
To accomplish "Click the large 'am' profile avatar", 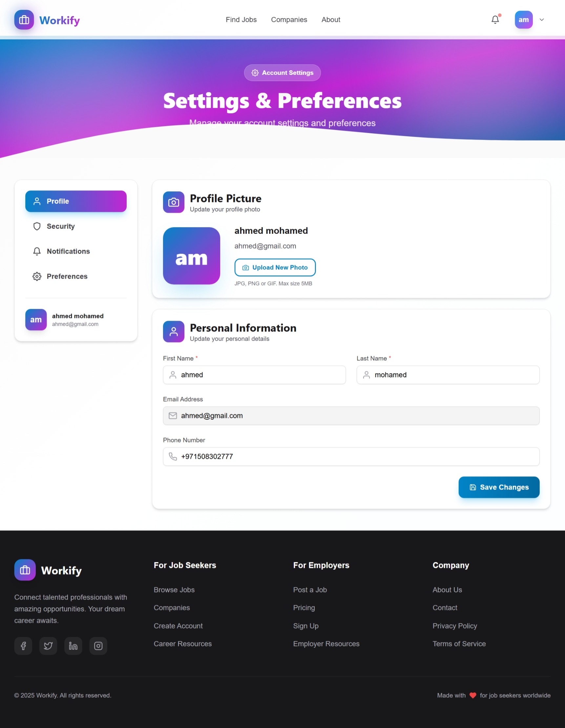I will coord(192,256).
